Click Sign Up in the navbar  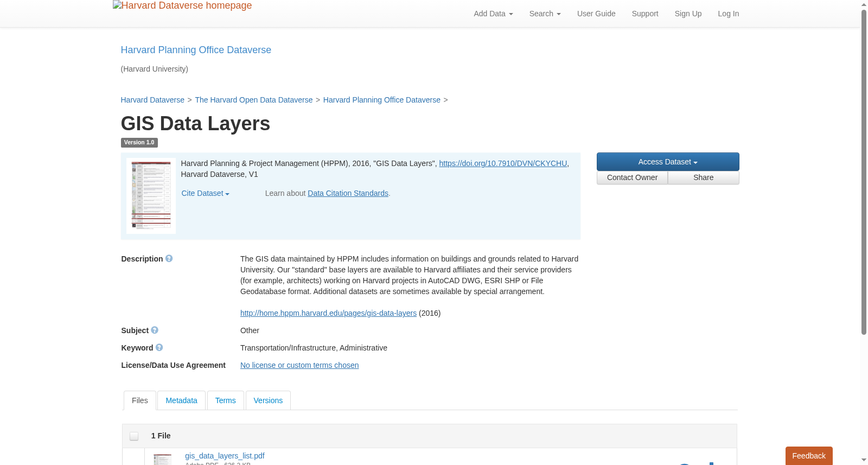click(688, 14)
